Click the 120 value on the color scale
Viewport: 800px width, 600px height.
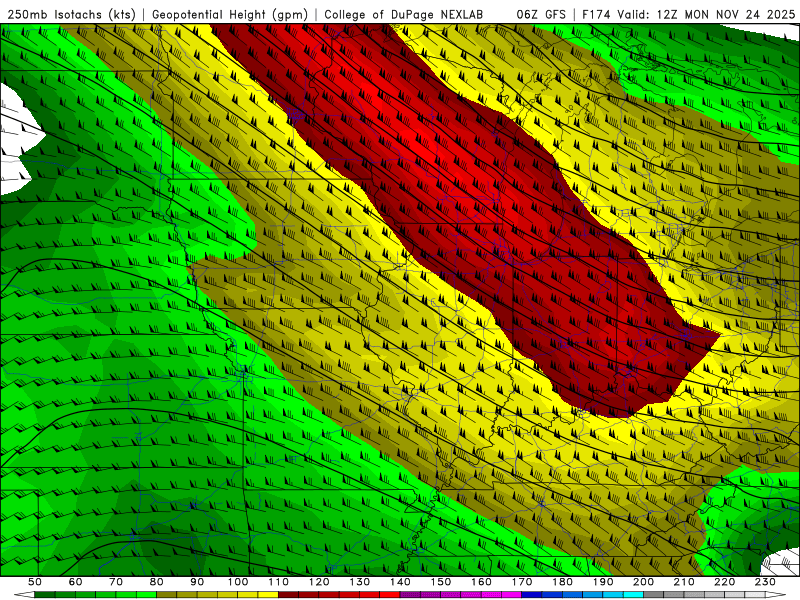pyautogui.click(x=319, y=582)
